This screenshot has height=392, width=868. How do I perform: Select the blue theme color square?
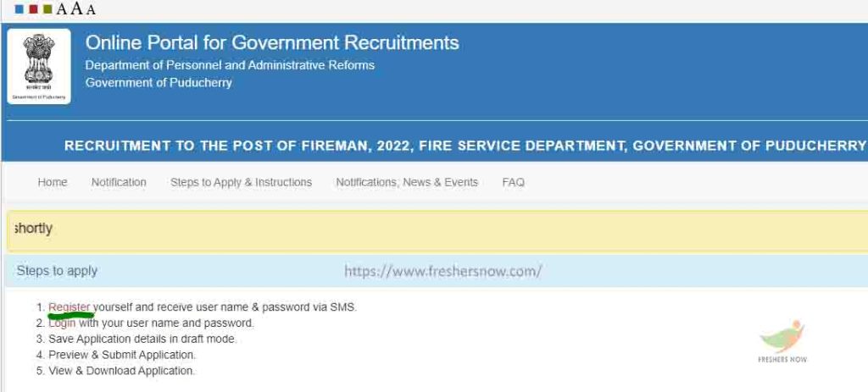(19, 9)
